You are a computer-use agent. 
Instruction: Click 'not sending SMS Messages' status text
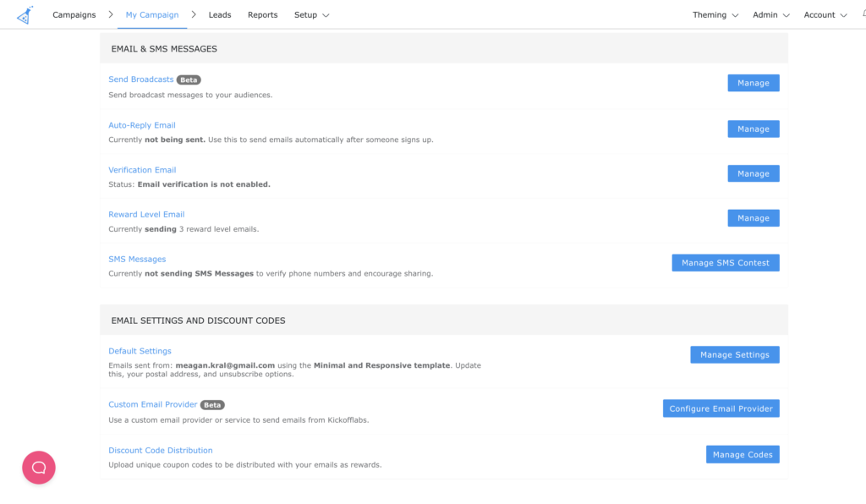[199, 274]
